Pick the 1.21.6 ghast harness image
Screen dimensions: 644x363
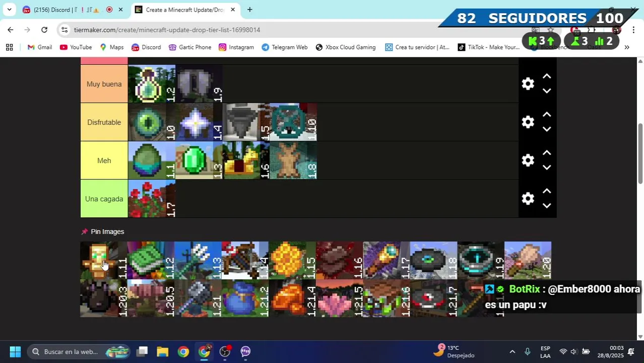[x=387, y=298]
